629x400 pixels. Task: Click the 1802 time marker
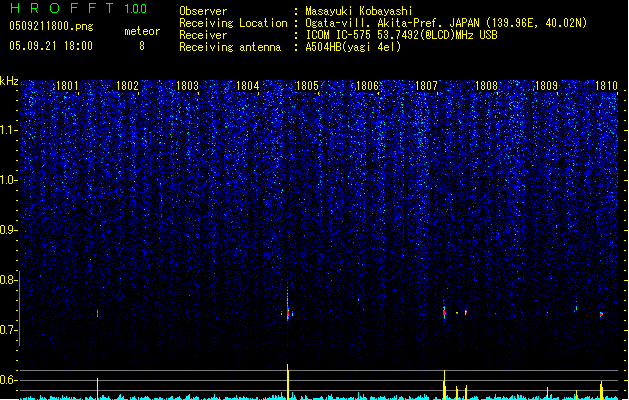(x=127, y=86)
